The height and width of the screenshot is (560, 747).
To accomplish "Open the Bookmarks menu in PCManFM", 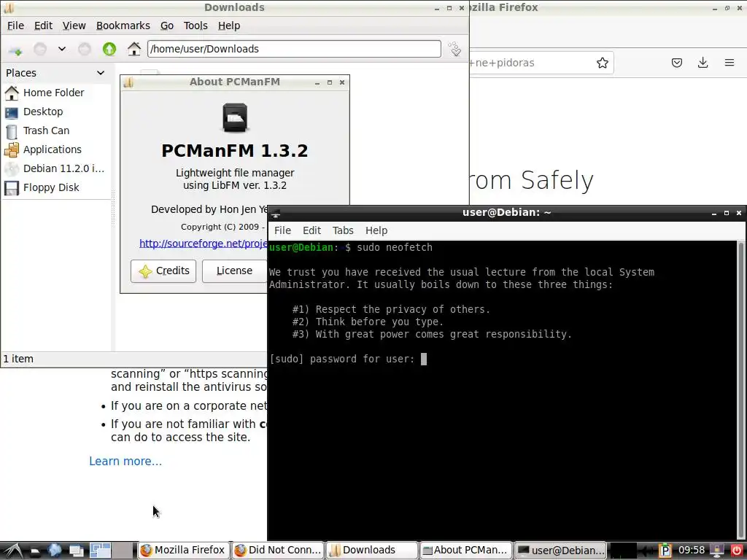I will pos(123,26).
